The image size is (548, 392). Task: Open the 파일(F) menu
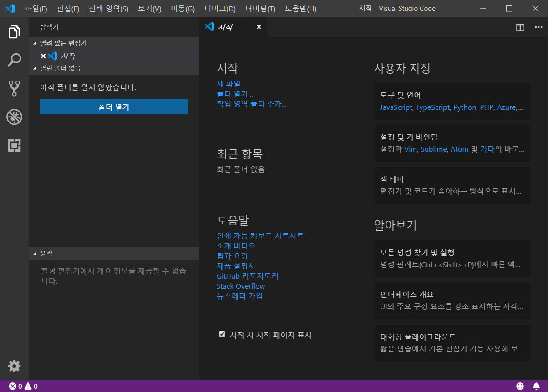pyautogui.click(x=36, y=9)
